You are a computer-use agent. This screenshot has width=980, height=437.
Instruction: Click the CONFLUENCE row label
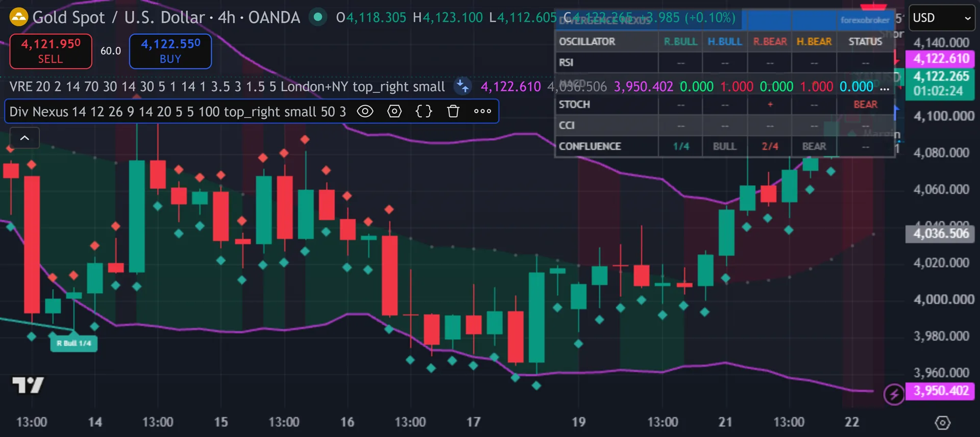click(590, 146)
